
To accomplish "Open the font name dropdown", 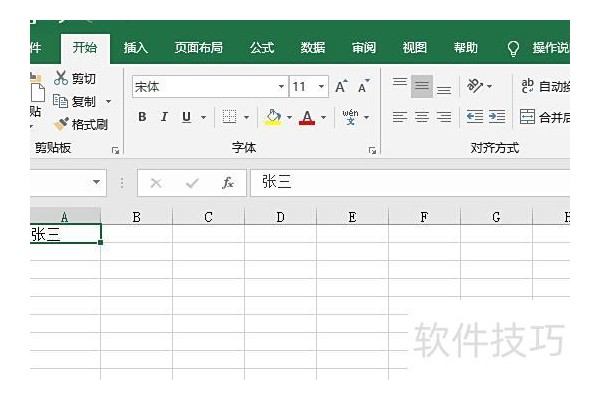I will 281,87.
